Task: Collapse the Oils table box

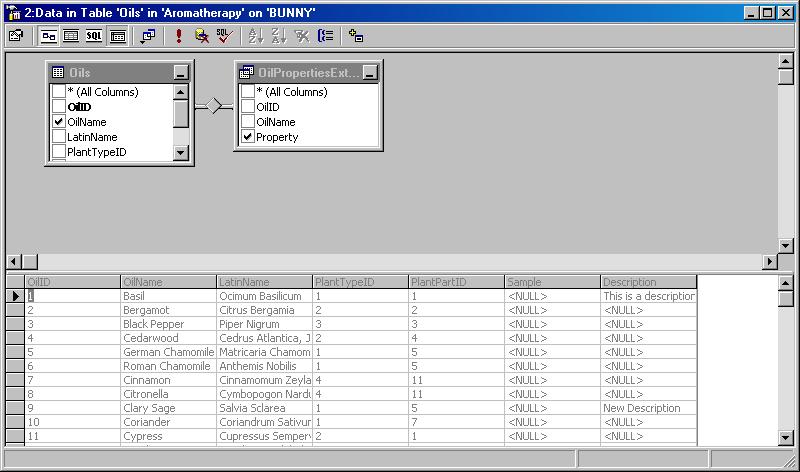Action: tap(180, 72)
